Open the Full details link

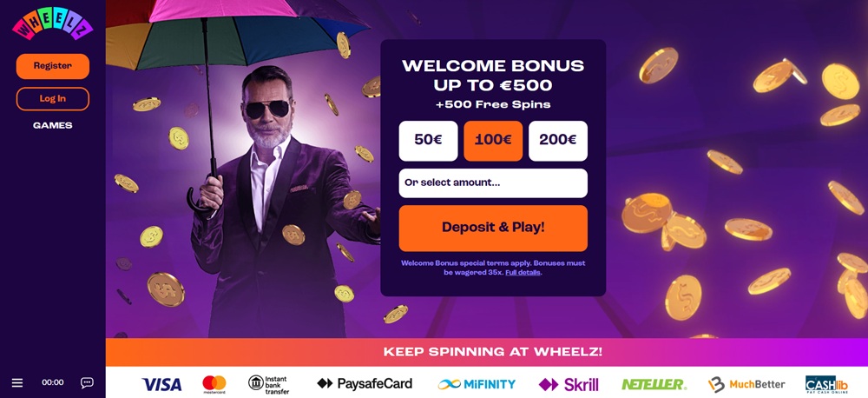(x=523, y=273)
